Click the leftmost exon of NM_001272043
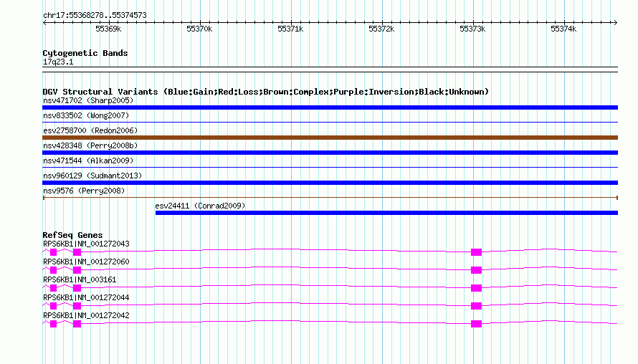Image resolution: width=638 pixels, height=364 pixels. coord(53,252)
